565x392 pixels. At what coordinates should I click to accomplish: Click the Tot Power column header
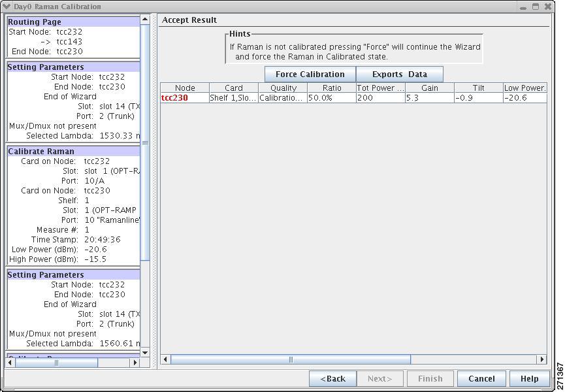point(381,88)
